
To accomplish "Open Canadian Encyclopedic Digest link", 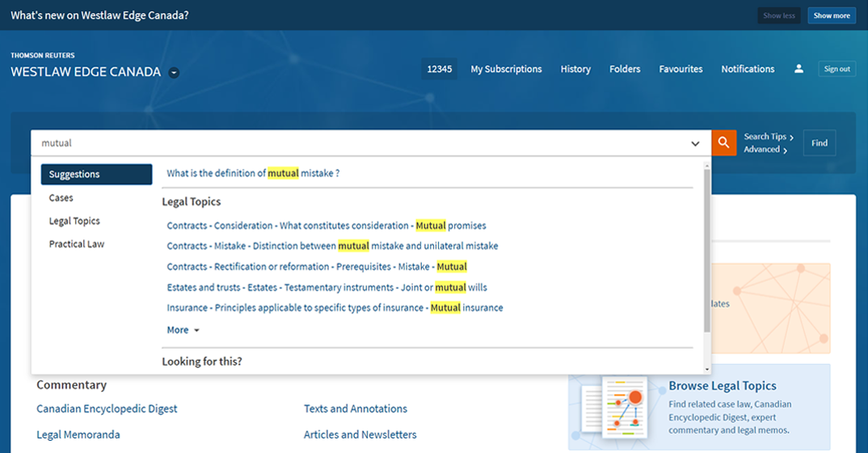I will point(107,409).
